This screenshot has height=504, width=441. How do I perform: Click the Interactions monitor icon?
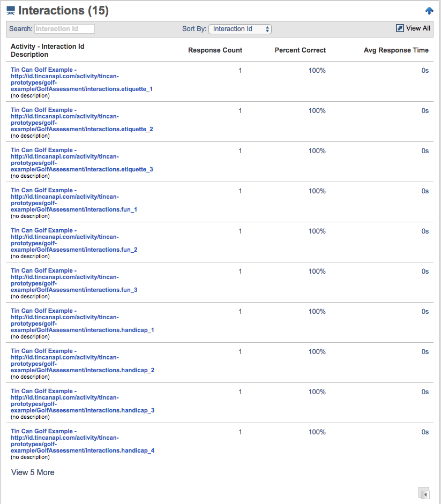click(11, 11)
